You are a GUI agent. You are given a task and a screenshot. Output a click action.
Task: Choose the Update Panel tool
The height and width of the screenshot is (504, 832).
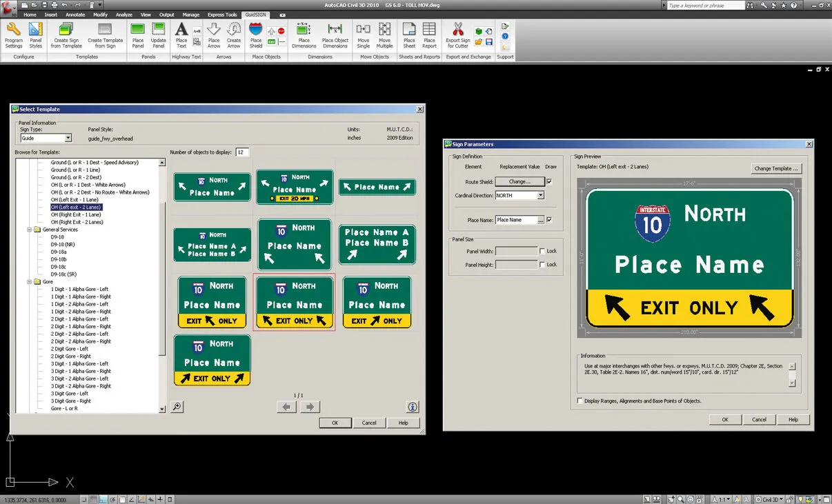point(159,35)
